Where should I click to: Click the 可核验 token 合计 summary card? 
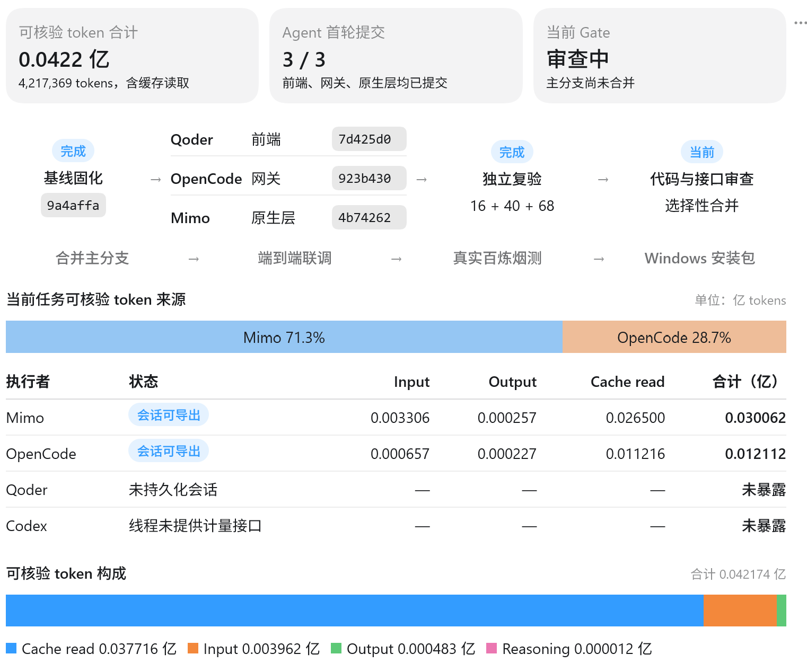tap(132, 56)
